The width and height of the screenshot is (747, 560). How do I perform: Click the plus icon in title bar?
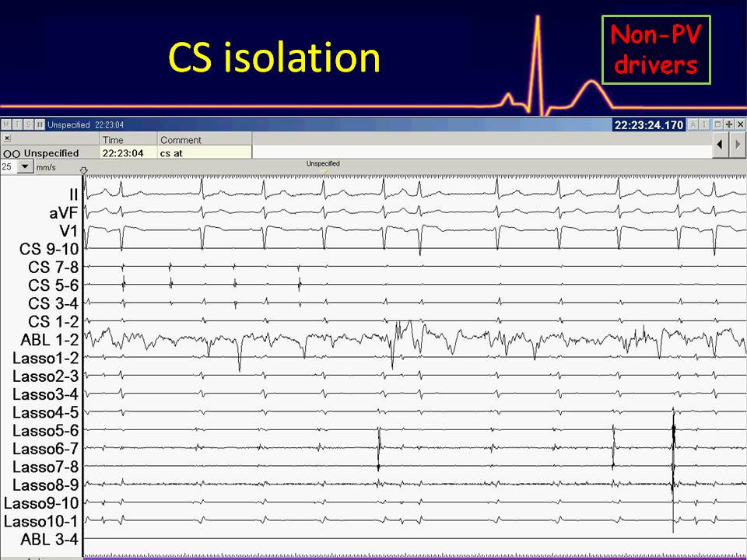click(728, 124)
